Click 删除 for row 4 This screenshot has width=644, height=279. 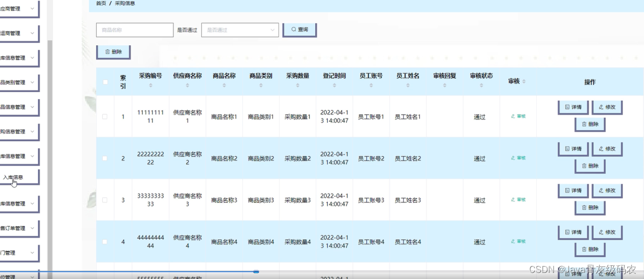click(x=590, y=249)
